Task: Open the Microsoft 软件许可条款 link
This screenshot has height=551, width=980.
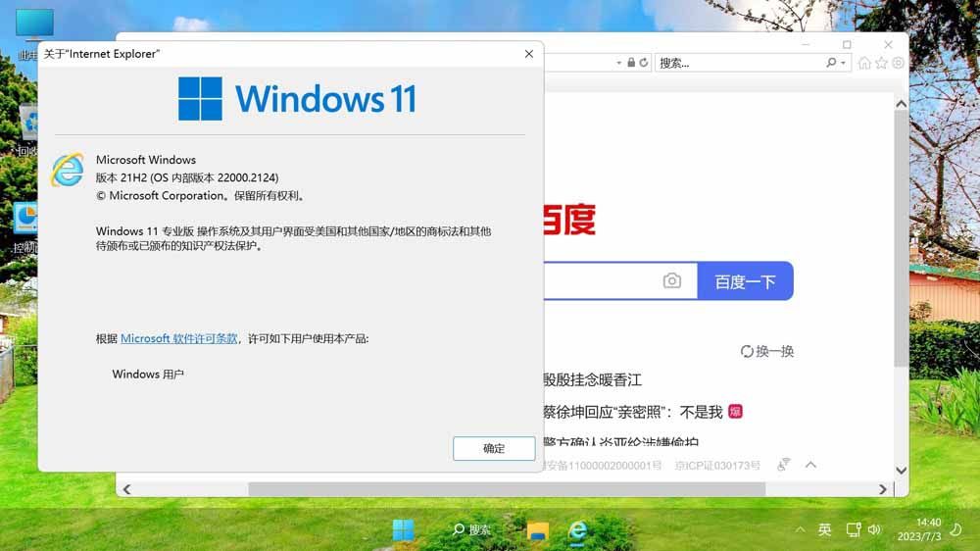Action: 178,338
